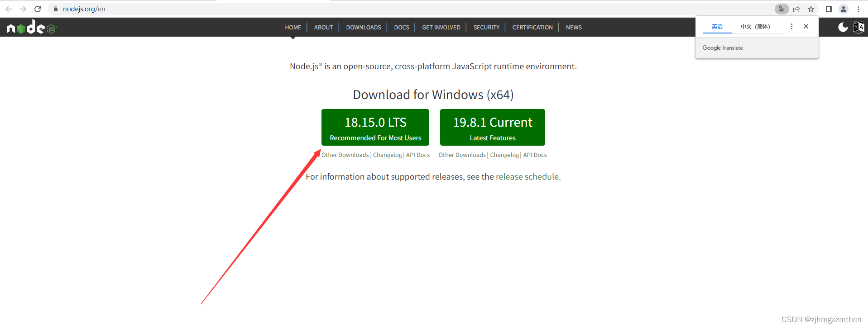Image resolution: width=868 pixels, height=328 pixels.
Task: Open Chrome three-dot menu
Action: click(858, 9)
